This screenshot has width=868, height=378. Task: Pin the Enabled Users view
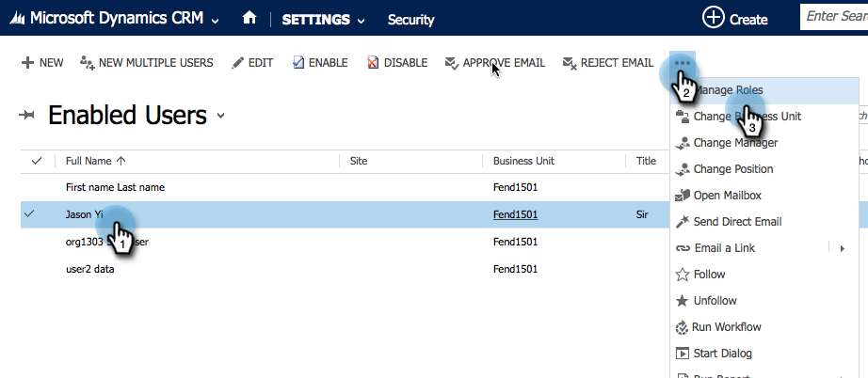28,116
